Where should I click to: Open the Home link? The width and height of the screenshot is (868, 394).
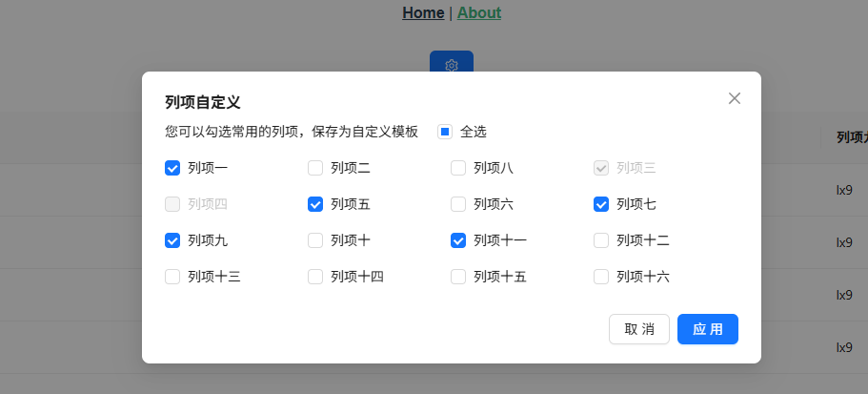coord(423,12)
